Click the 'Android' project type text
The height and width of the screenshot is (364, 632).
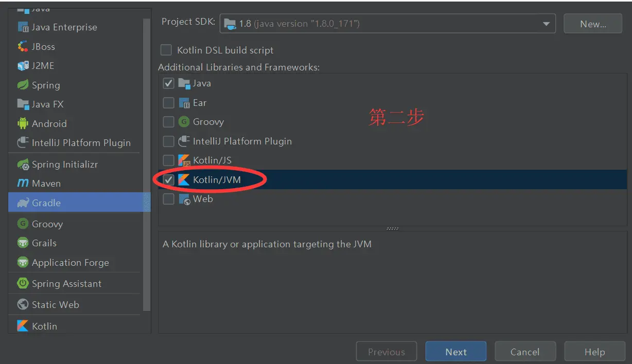click(49, 123)
